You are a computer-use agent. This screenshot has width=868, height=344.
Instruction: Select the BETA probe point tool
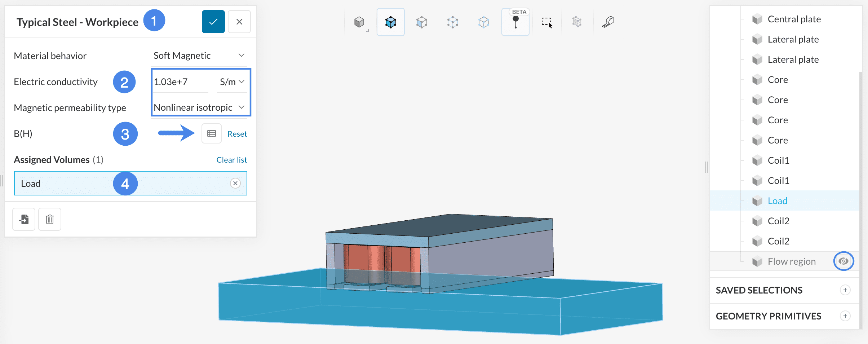(515, 22)
